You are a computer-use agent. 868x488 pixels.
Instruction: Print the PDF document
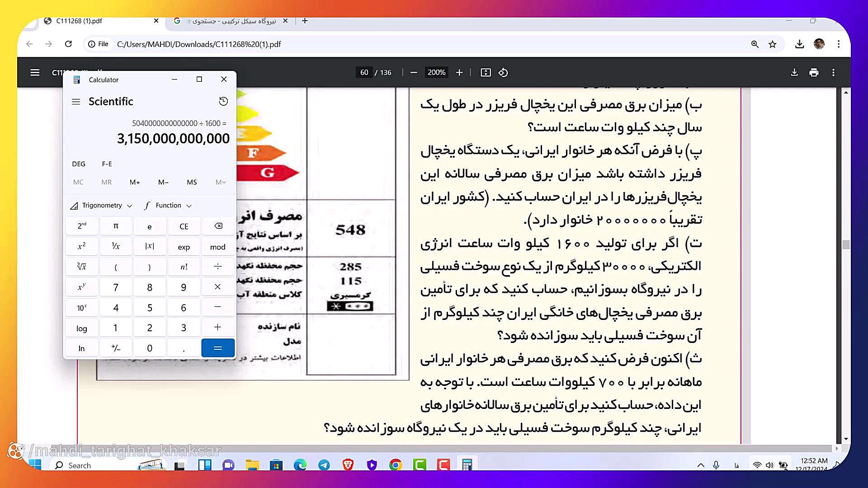[814, 72]
